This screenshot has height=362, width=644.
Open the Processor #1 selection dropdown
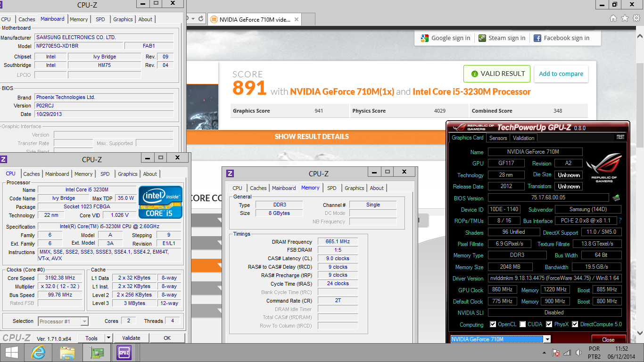click(x=84, y=321)
